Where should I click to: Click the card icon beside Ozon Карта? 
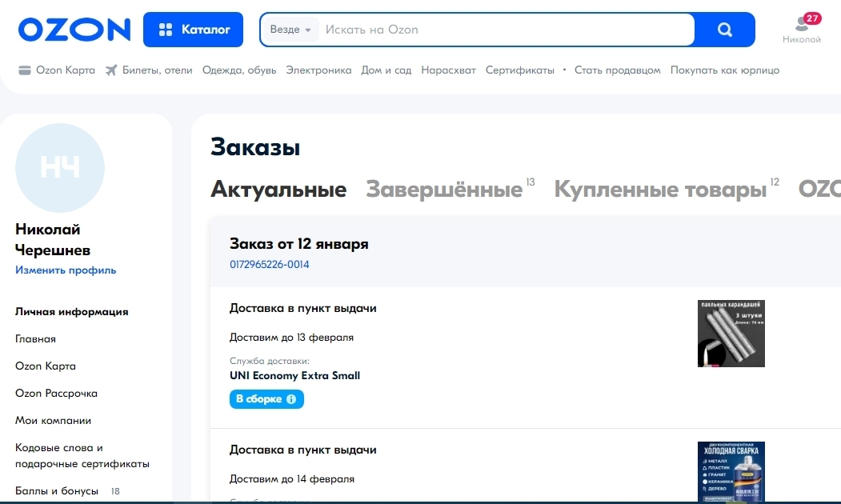tap(24, 70)
